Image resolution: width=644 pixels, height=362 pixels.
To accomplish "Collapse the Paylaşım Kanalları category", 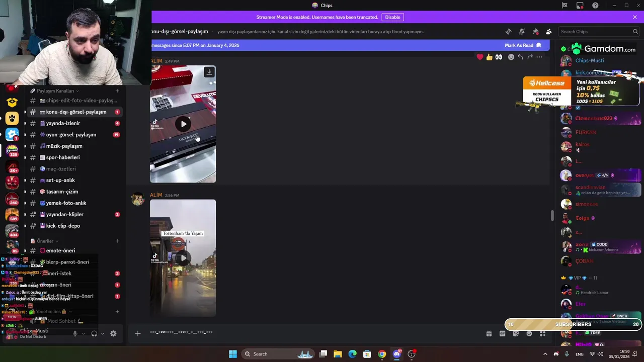I will (x=58, y=91).
